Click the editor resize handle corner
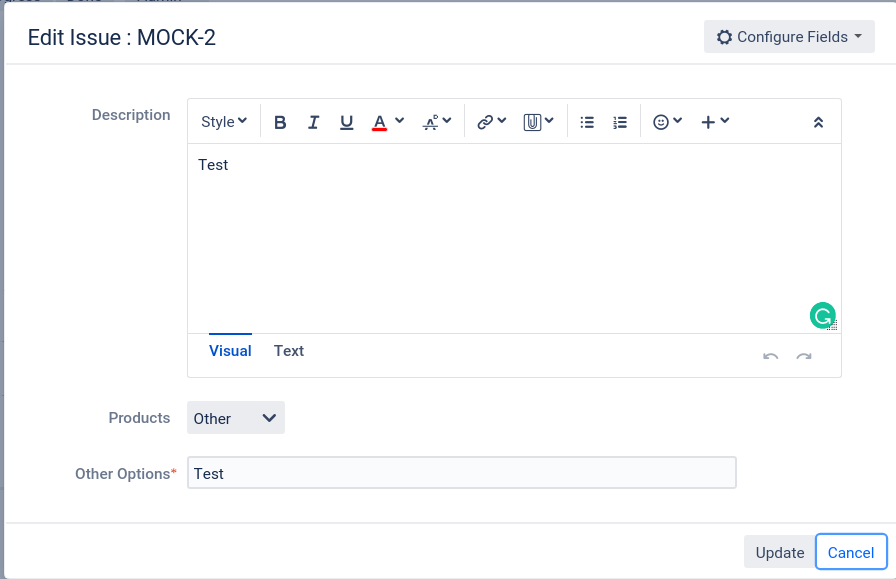896x579 pixels. (833, 326)
